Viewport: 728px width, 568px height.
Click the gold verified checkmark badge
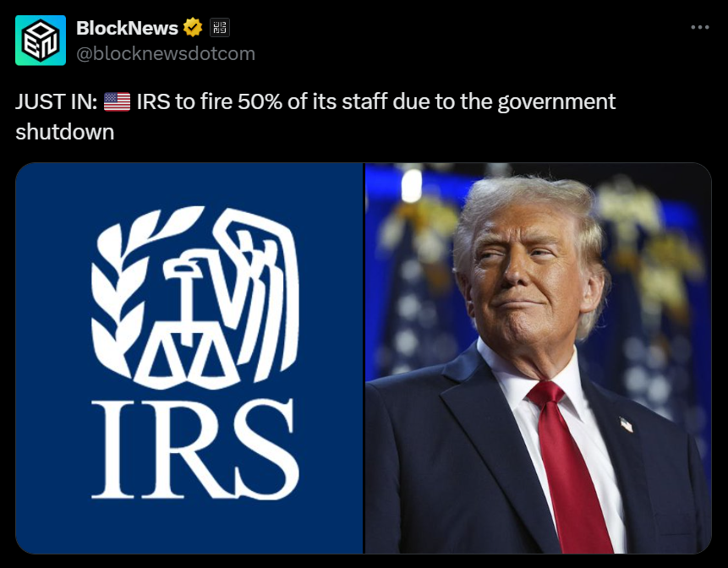coord(192,27)
